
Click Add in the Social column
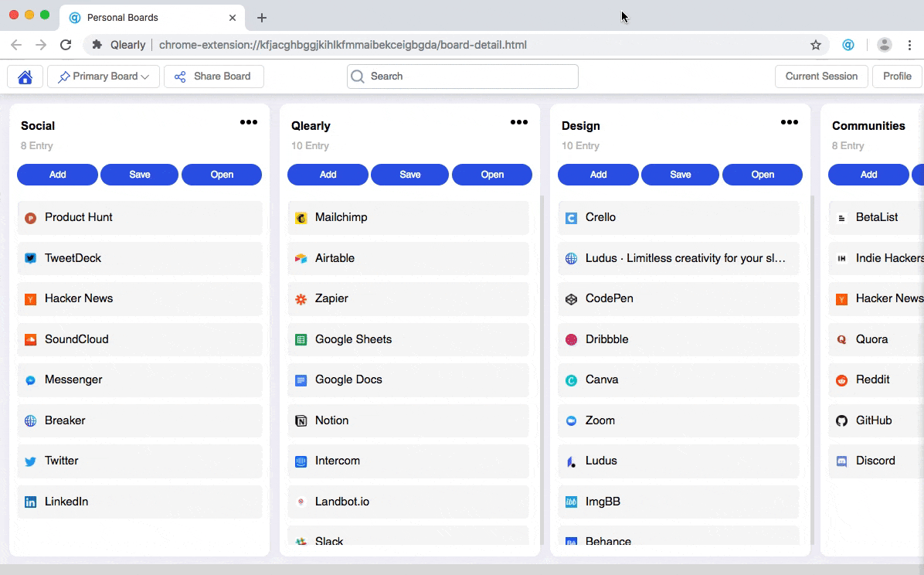58,175
